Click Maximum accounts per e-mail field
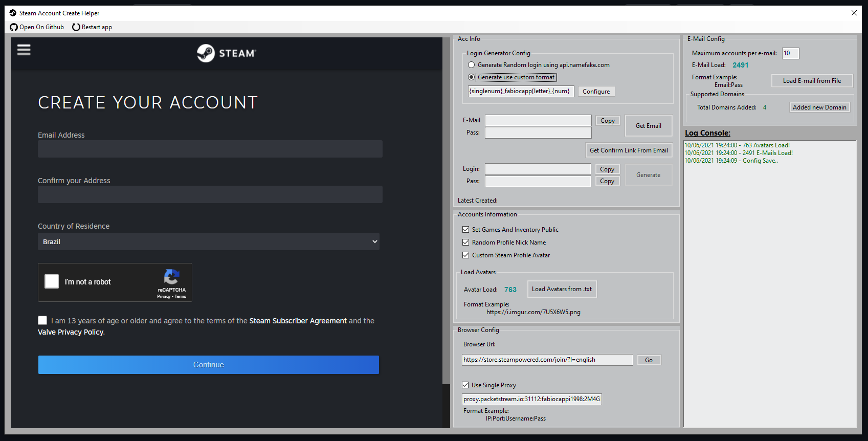The height and width of the screenshot is (441, 868). click(x=790, y=53)
